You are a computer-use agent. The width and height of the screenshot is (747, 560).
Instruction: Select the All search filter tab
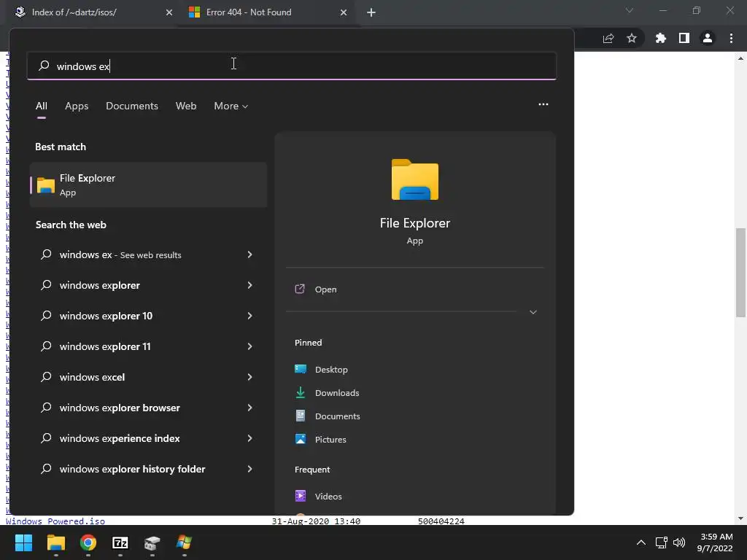[42, 106]
